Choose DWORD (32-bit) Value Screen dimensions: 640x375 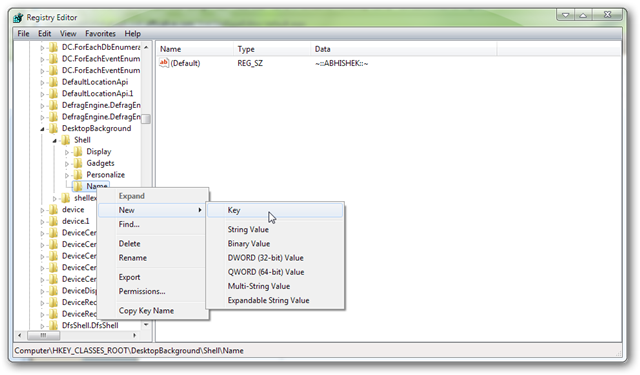coord(275,258)
